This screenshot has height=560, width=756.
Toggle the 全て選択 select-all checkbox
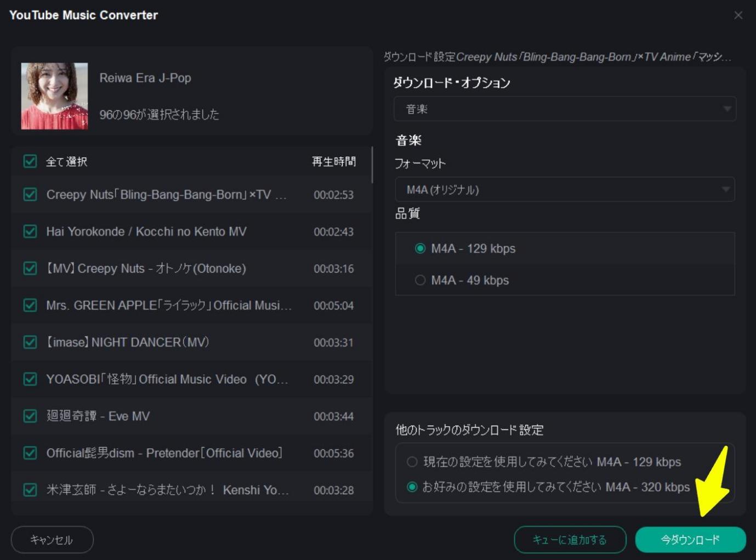(30, 161)
